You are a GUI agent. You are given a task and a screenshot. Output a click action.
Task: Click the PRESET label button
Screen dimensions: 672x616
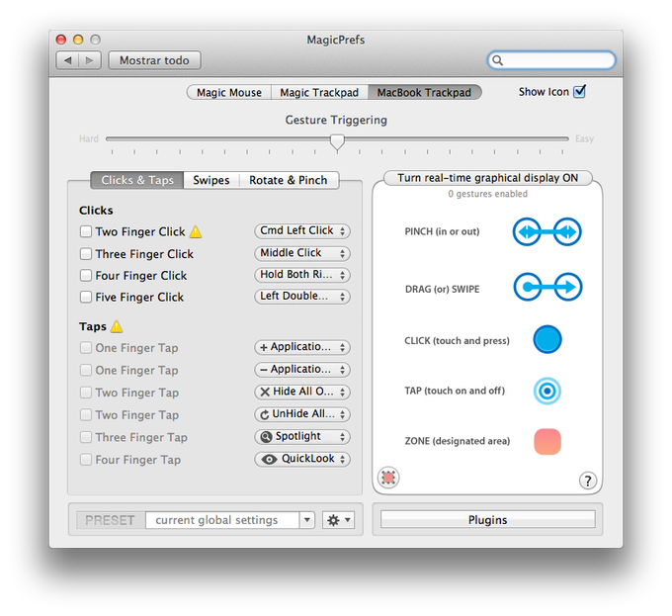point(110,520)
